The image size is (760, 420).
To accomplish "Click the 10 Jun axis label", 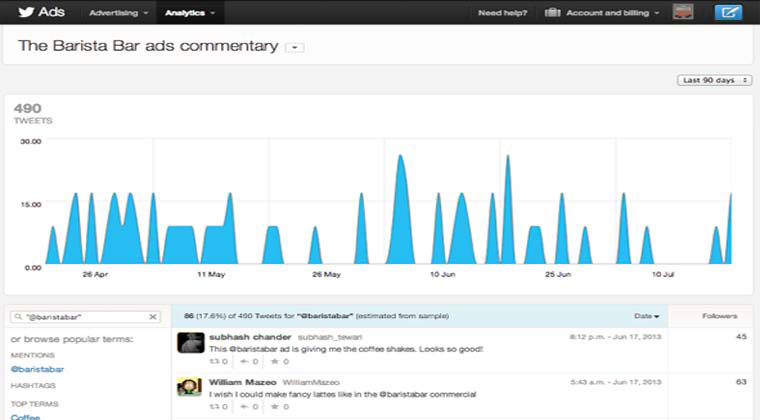I will (443, 274).
